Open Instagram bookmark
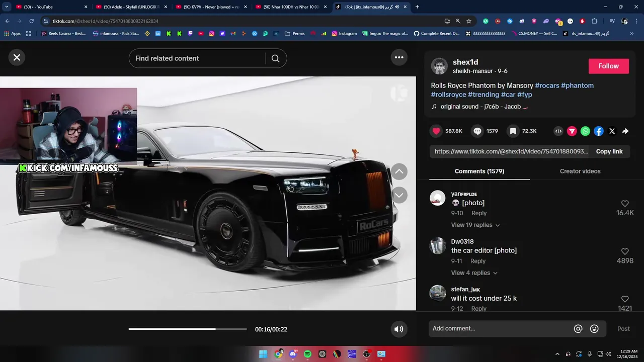Screen dimensions: 644x362 pos(344,34)
